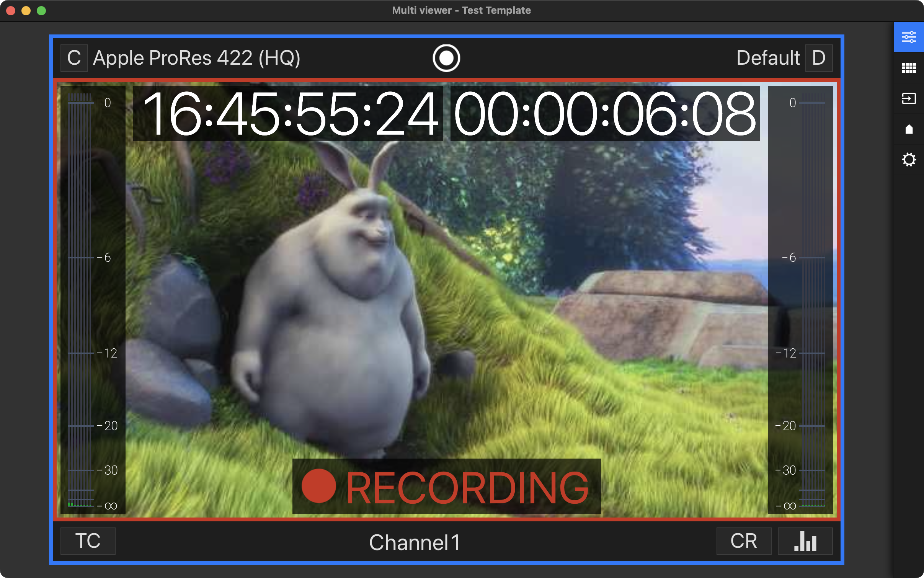Screen dimensions: 924x578
Task: Click the left audio level meter
Action: tap(93, 299)
